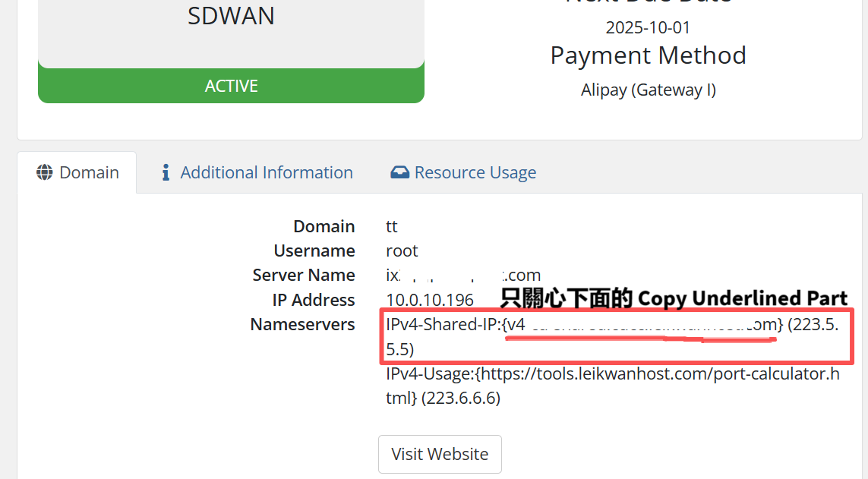
Task: Click the globe icon on Domain tab
Action: (x=44, y=172)
